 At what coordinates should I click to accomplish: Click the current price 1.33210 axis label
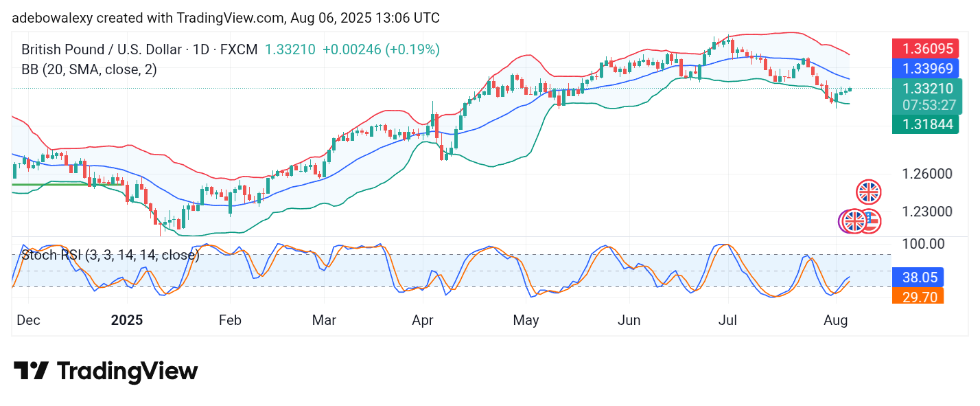coord(927,89)
